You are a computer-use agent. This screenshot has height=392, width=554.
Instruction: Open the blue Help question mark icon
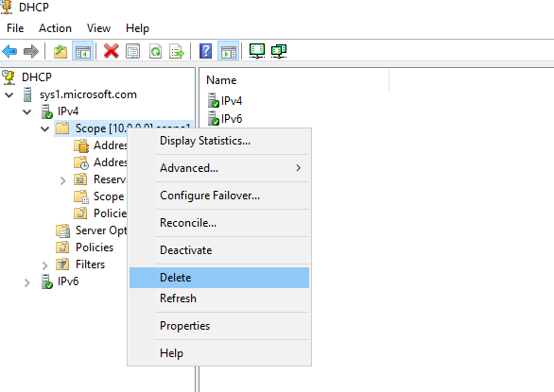click(x=206, y=51)
